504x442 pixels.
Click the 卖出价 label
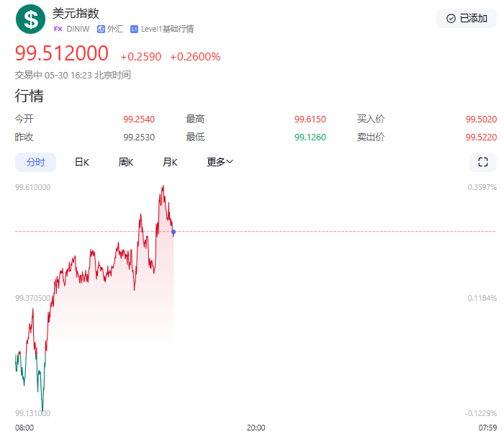coord(371,137)
